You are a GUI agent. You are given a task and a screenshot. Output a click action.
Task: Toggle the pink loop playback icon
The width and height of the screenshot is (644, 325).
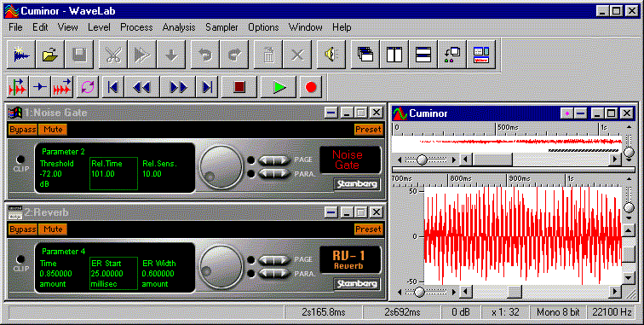point(88,87)
